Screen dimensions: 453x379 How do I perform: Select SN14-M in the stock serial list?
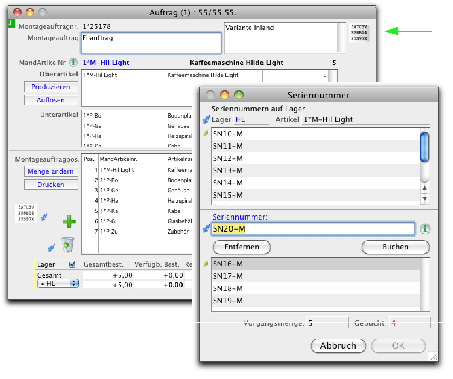point(316,183)
